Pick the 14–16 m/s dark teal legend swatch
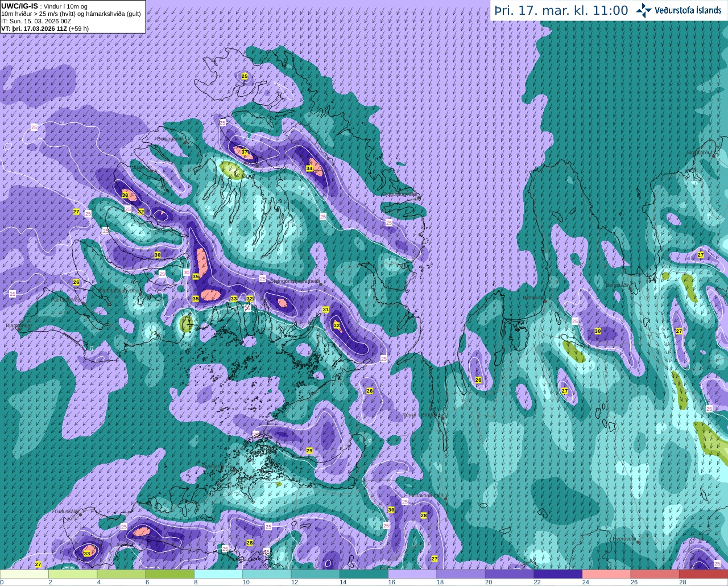 (x=364, y=574)
